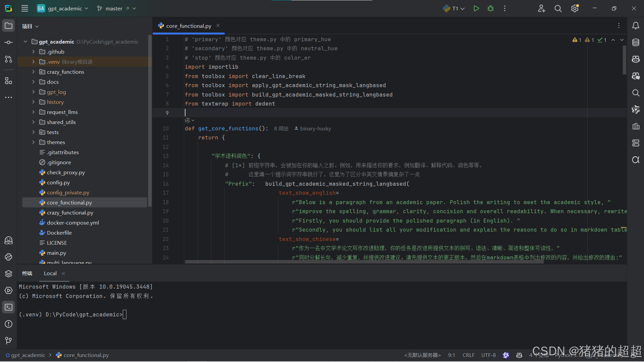Click the editor horizontal scrollbar
The width and height of the screenshot is (644, 362).
point(364,262)
